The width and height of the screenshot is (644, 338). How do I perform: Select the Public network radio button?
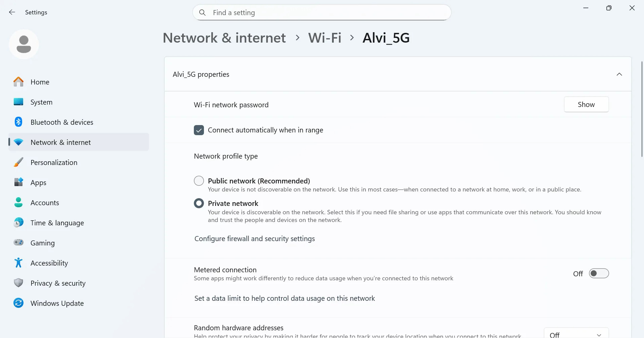(199, 180)
